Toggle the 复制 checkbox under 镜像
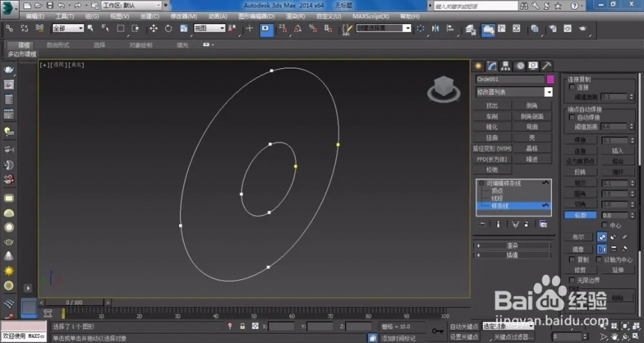 tap(571, 260)
